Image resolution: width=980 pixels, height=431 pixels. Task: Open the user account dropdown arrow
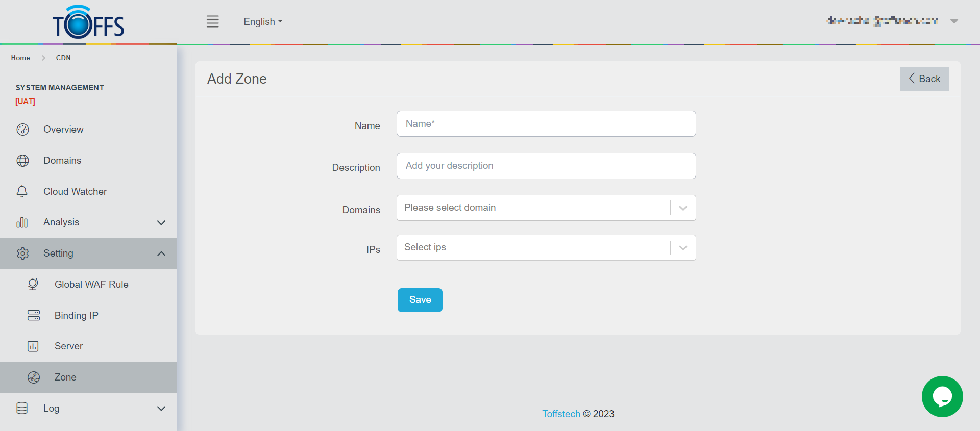(953, 21)
